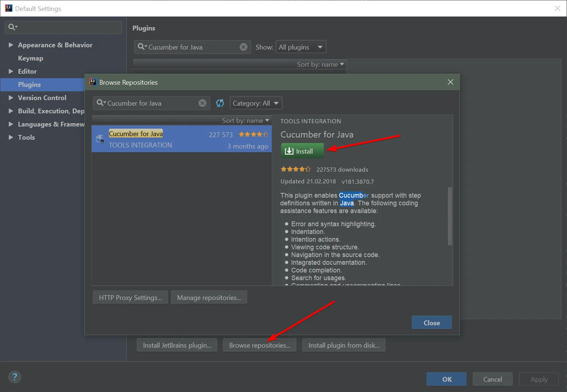The width and height of the screenshot is (567, 392).
Task: Close the Browse Repositories dialog via Close button
Action: pyautogui.click(x=432, y=323)
